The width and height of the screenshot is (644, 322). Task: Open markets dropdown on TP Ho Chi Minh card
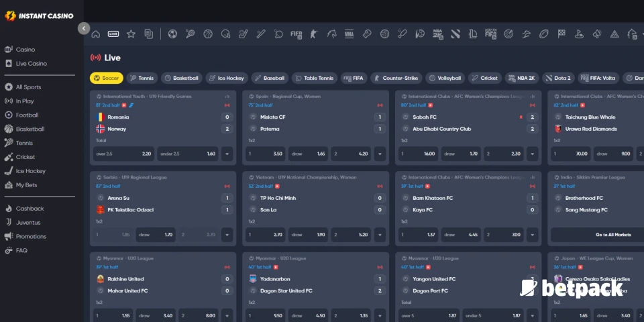click(379, 235)
